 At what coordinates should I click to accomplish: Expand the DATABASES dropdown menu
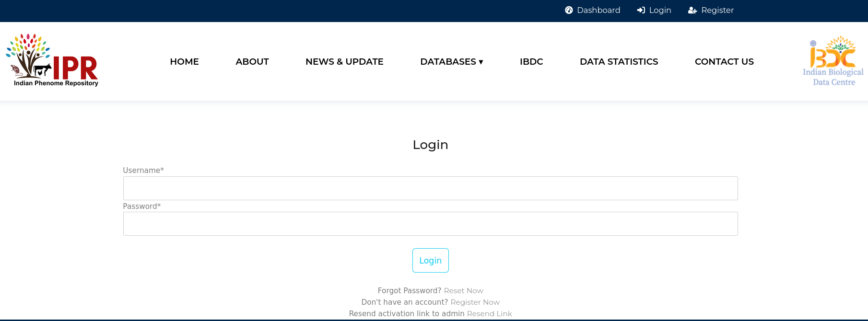tap(451, 62)
